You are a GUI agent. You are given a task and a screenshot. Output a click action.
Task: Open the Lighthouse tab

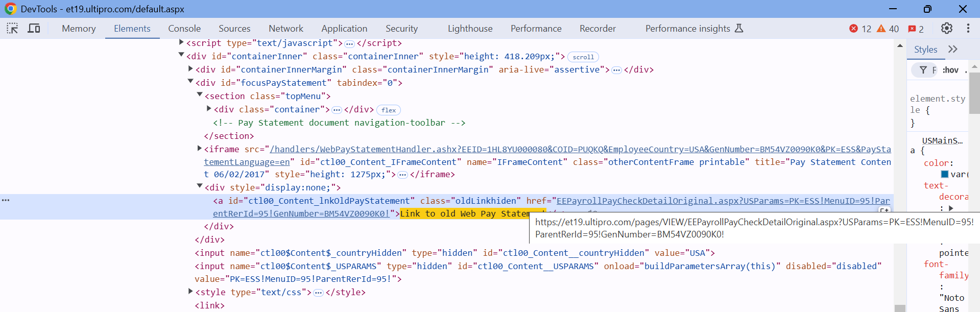point(470,29)
